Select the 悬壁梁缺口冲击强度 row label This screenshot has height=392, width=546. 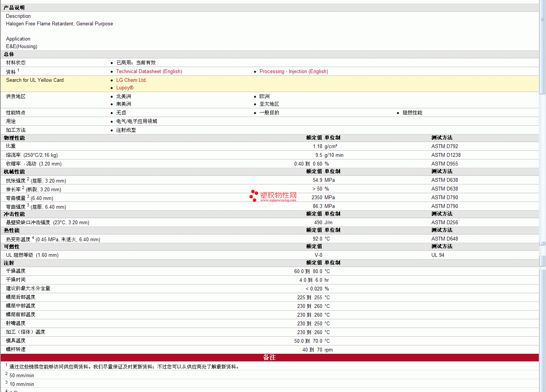click(28, 223)
